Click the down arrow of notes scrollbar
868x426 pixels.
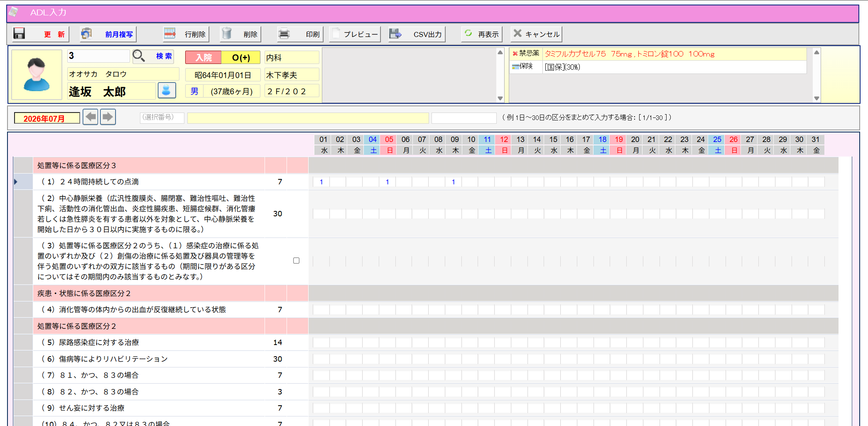coord(500,98)
